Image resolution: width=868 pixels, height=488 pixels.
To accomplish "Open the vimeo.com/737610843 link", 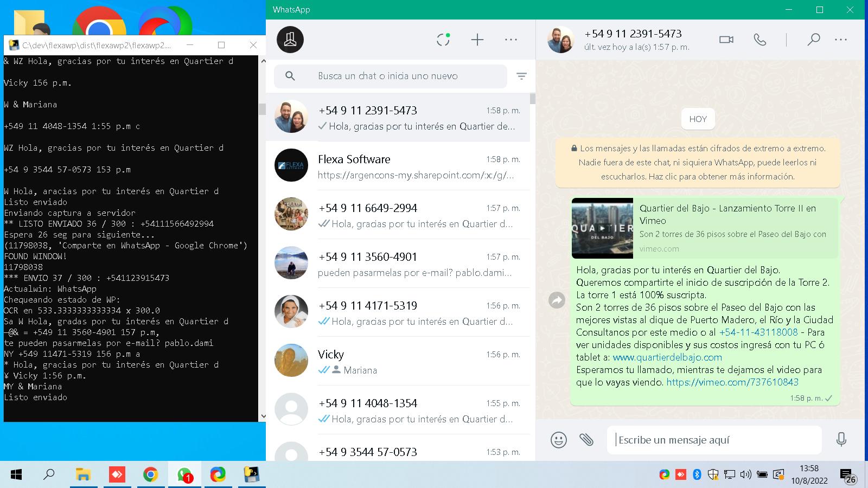I will click(732, 382).
